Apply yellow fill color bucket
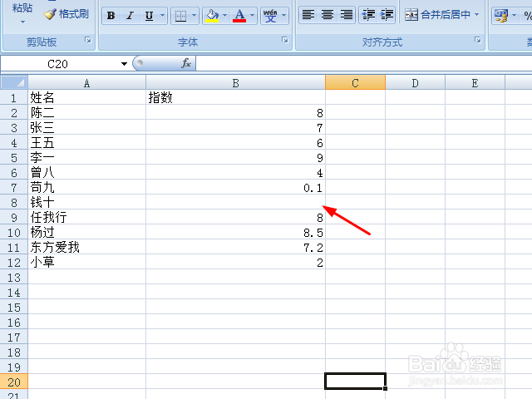 click(212, 16)
